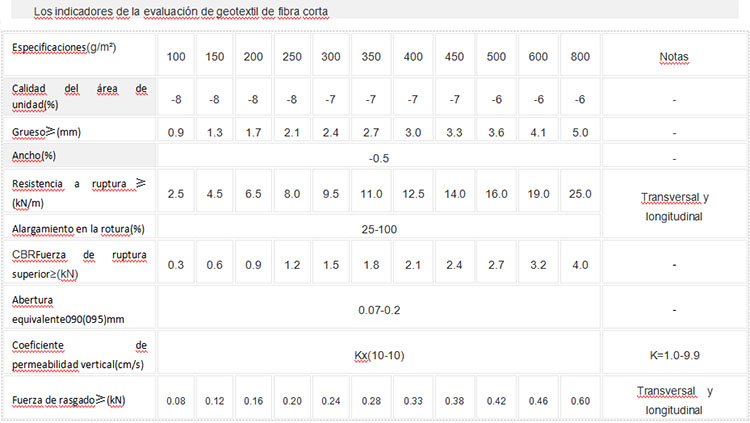Select the '-0.5' merged value cell
The width and height of the screenshot is (750, 423).
pyautogui.click(x=378, y=158)
